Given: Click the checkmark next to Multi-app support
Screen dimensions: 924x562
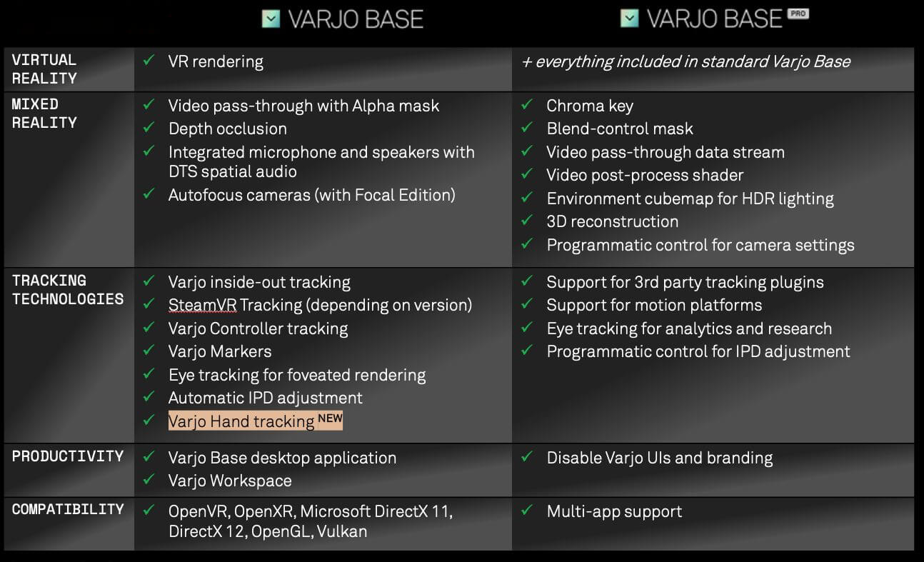Looking at the screenshot, I should [x=527, y=511].
